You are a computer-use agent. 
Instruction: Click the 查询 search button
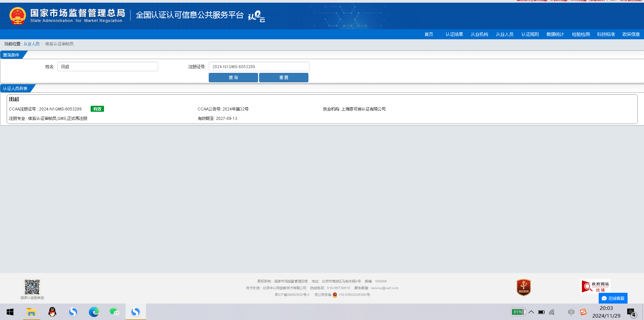pos(233,78)
